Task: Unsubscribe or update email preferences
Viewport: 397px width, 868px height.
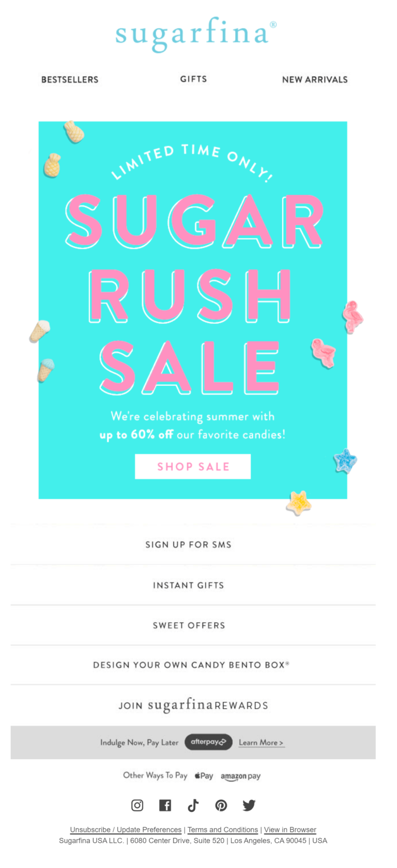Action: tap(125, 830)
